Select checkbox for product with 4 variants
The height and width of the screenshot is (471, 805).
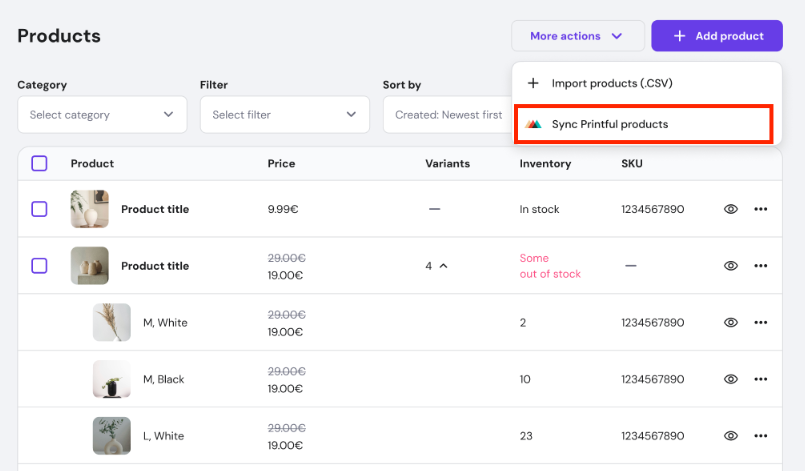[39, 266]
